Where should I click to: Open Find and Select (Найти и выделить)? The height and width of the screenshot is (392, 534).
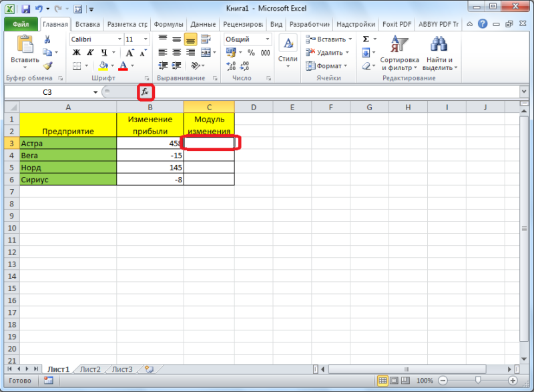point(440,53)
